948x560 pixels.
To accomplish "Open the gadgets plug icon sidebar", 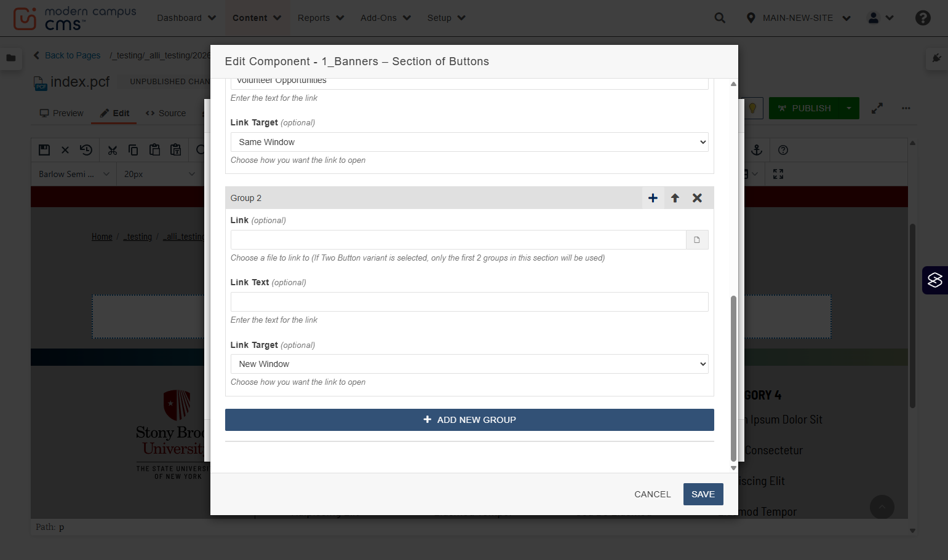I will 936,58.
